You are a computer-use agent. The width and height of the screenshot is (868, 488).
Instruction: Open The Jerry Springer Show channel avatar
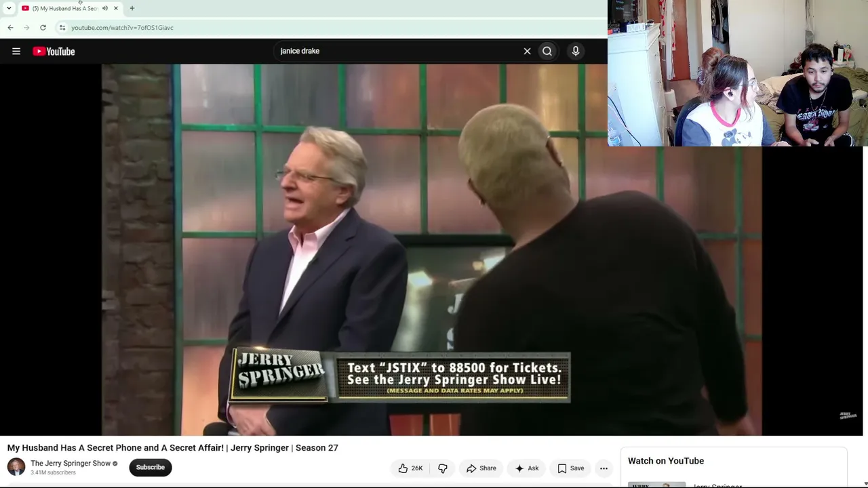(x=16, y=467)
